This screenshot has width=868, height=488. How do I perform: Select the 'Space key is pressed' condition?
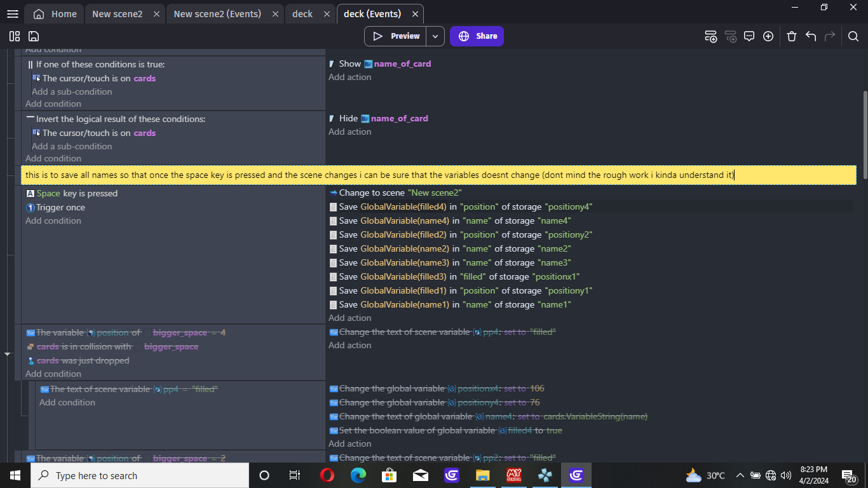pos(72,194)
